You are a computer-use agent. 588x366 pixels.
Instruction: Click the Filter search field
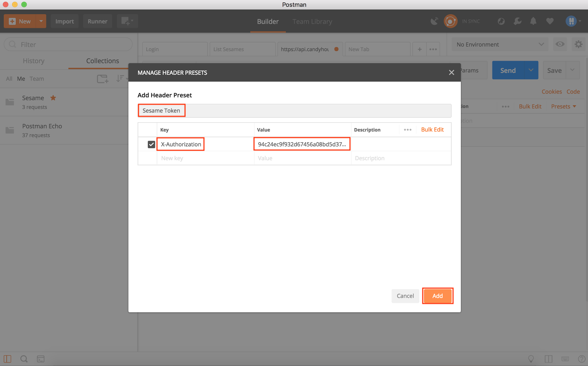click(x=68, y=45)
